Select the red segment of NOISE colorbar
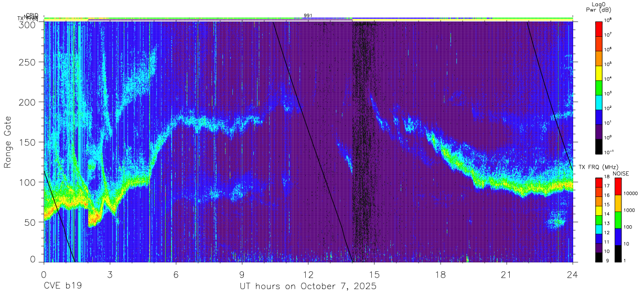The image size is (644, 297). tap(617, 186)
